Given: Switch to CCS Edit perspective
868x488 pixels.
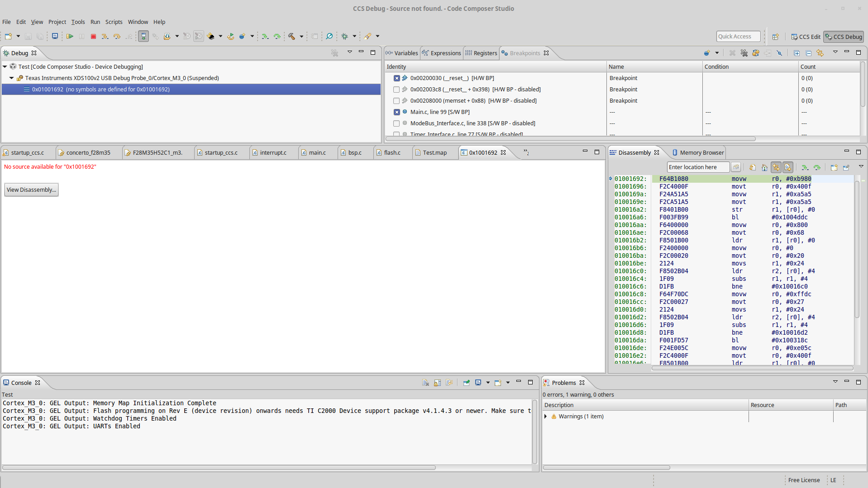Looking at the screenshot, I should click(806, 37).
